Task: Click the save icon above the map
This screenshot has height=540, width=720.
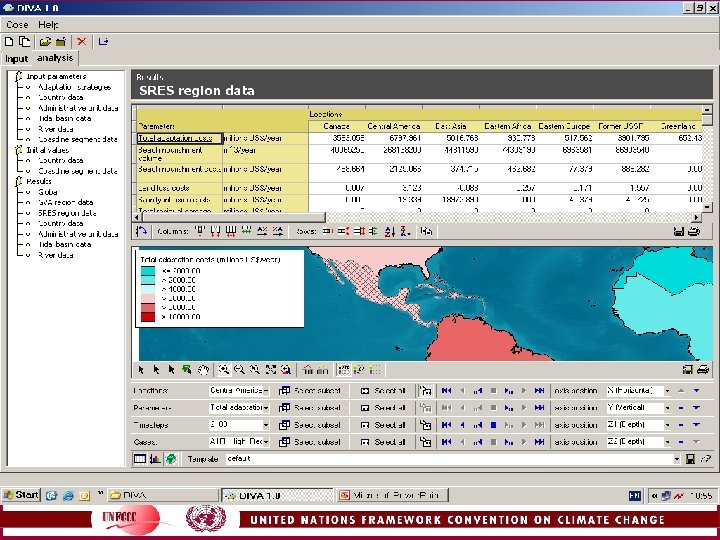Action: point(679,231)
